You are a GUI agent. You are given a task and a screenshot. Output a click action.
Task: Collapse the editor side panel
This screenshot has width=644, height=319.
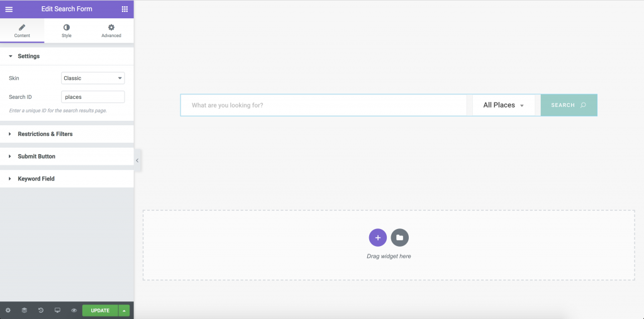138,160
